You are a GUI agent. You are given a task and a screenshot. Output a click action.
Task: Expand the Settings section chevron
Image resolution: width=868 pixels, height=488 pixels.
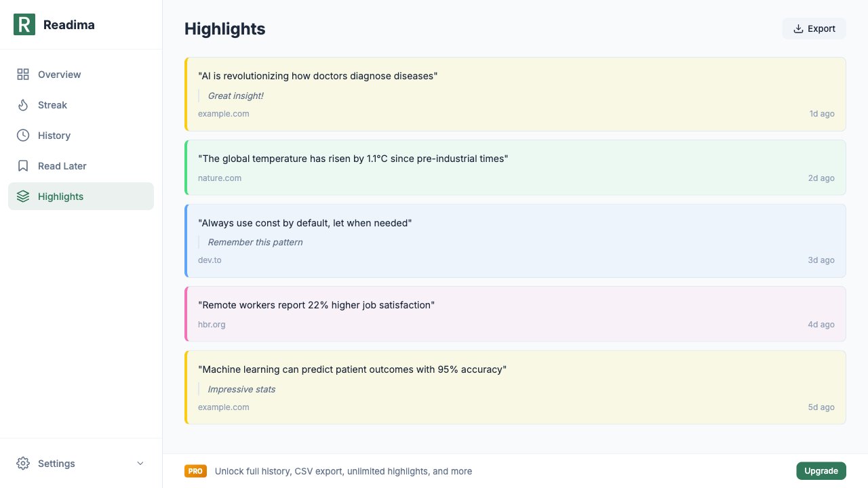(140, 464)
